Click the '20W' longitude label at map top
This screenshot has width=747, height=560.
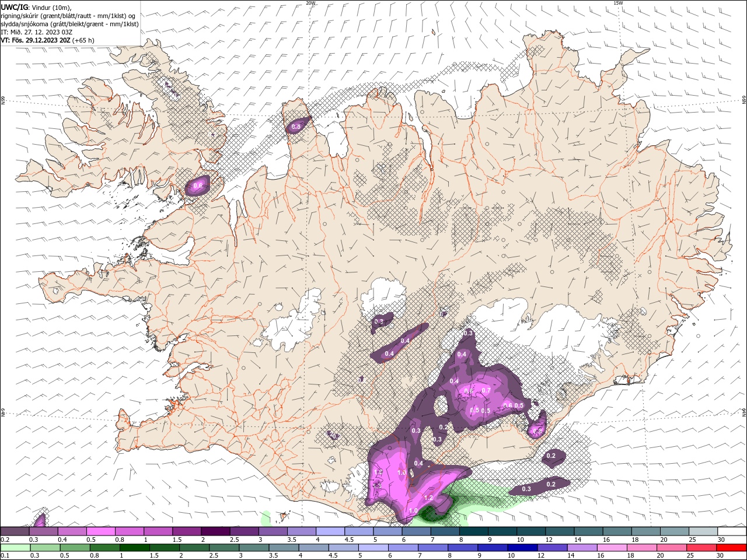310,3
